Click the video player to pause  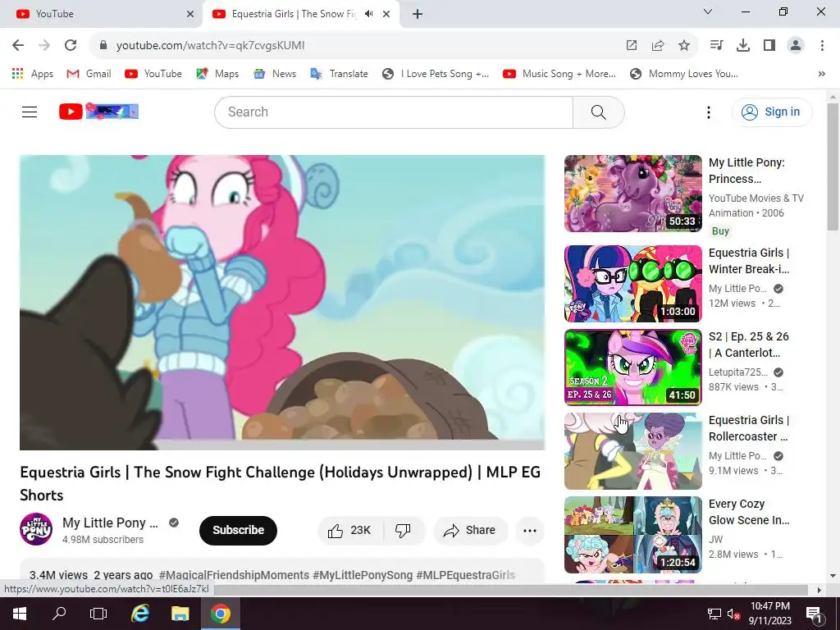[282, 303]
